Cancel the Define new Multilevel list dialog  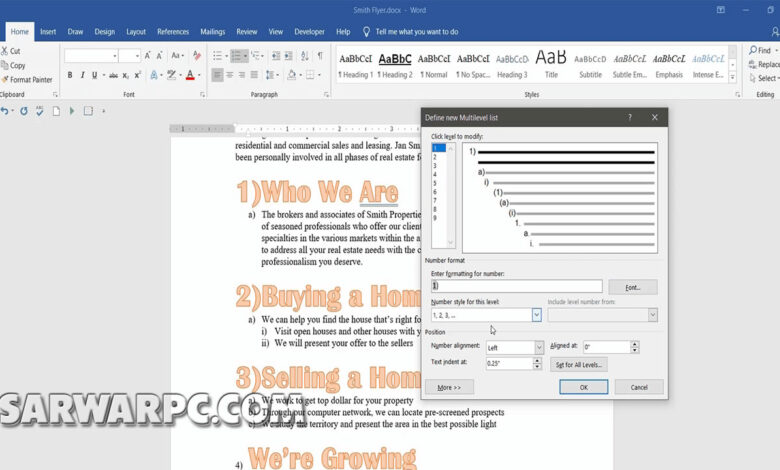[x=639, y=387]
